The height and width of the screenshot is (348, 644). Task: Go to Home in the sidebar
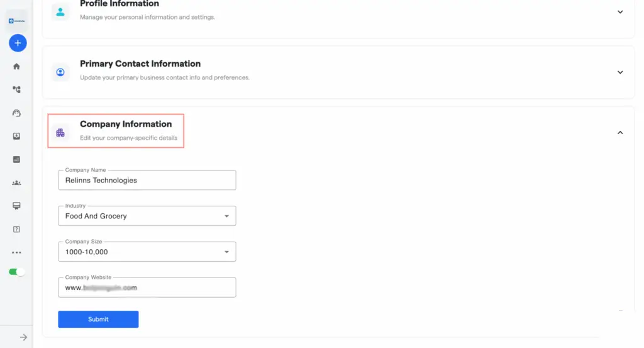pyautogui.click(x=17, y=67)
